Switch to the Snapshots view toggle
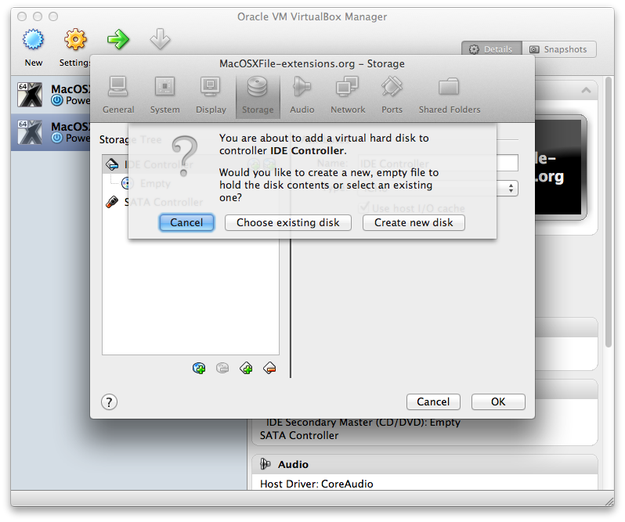 pyautogui.click(x=558, y=49)
